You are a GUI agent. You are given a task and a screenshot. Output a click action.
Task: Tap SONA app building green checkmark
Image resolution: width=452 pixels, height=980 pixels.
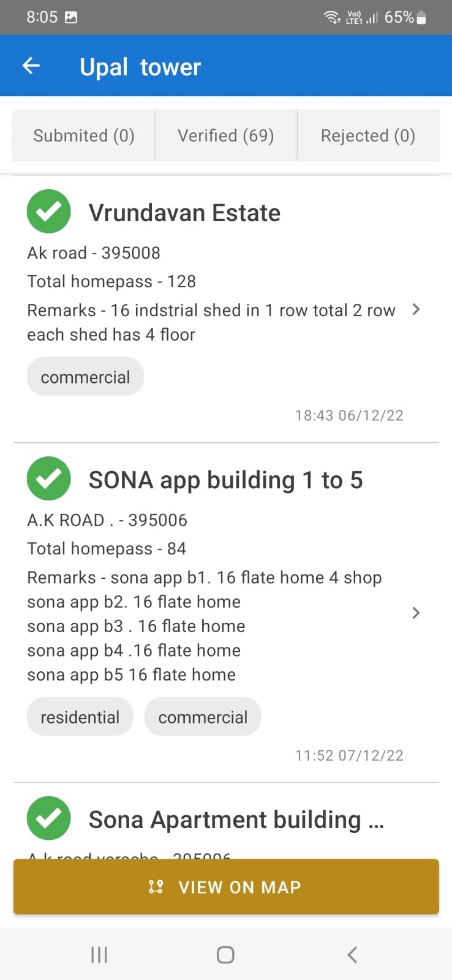[x=49, y=478]
